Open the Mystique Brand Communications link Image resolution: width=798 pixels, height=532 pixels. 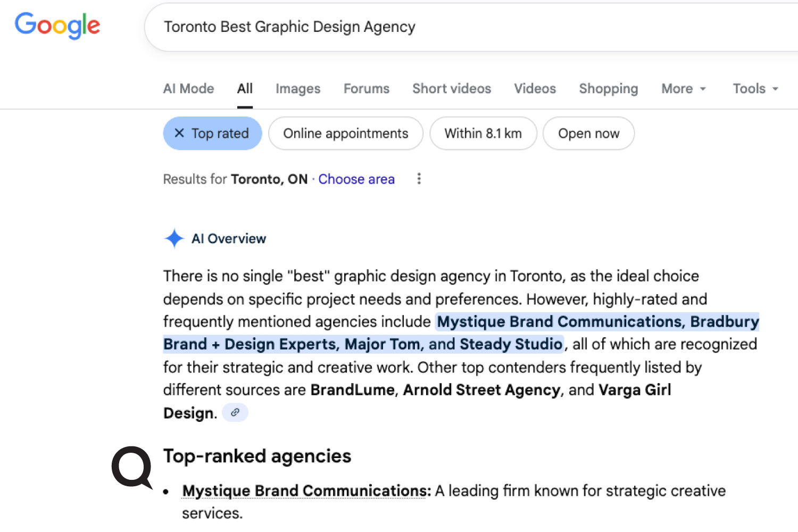point(304,491)
